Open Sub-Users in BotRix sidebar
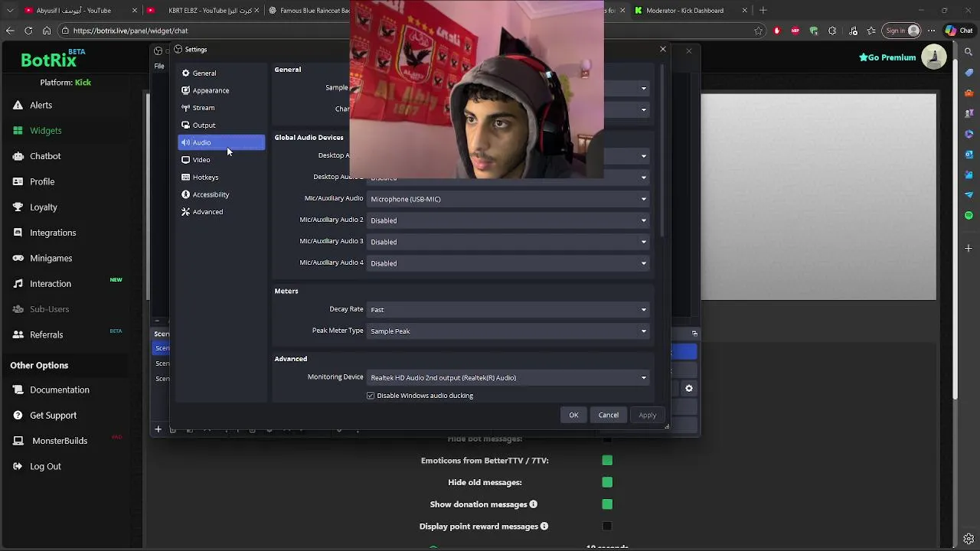 pyautogui.click(x=49, y=309)
